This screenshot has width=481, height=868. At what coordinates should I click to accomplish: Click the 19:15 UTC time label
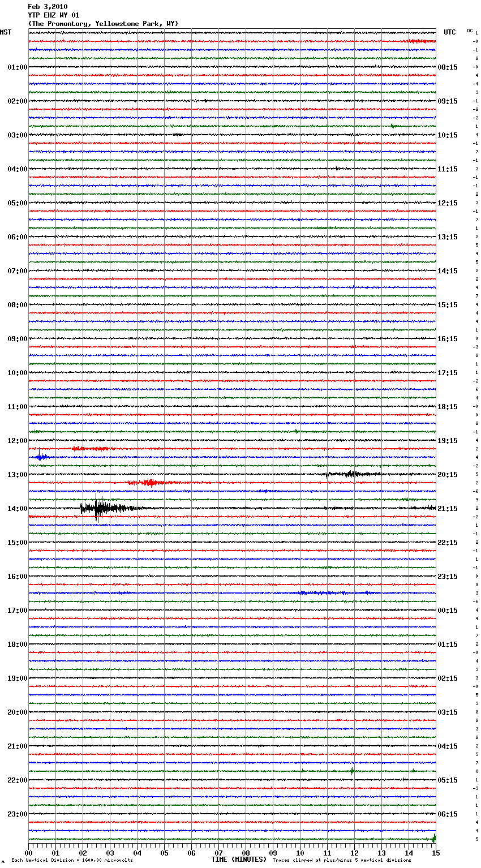448,441
